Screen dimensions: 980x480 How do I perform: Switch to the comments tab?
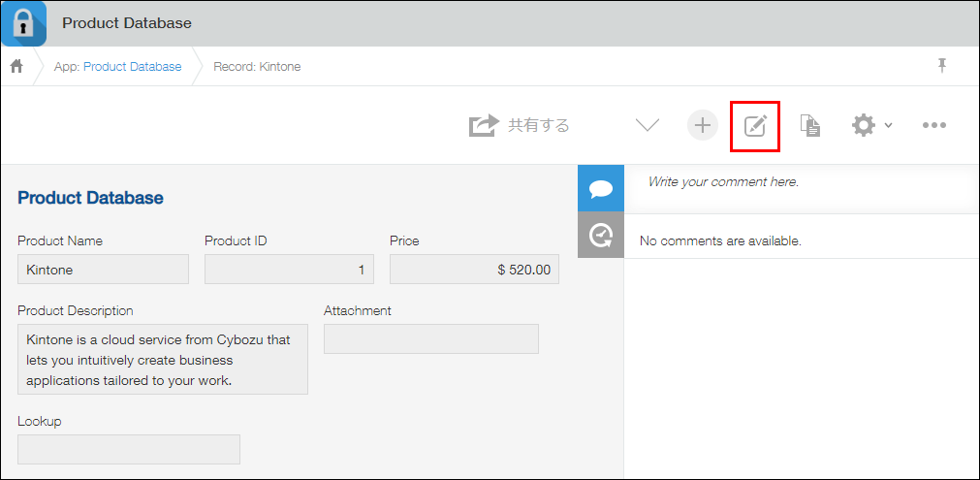click(600, 188)
